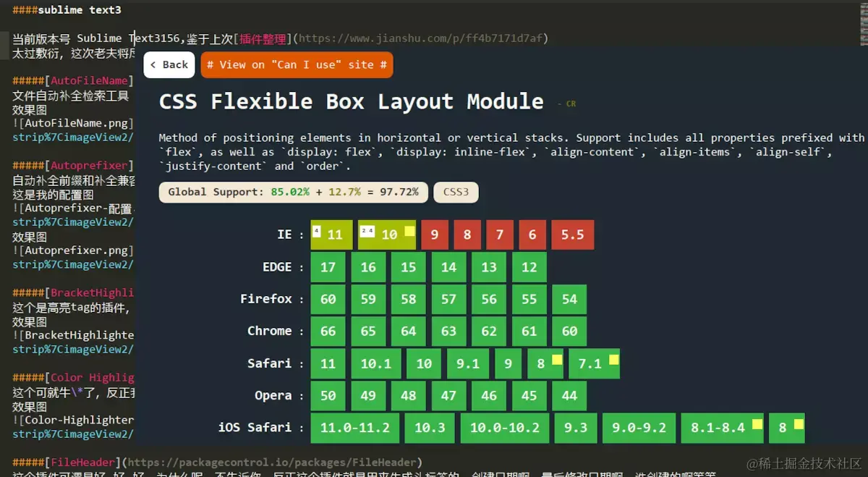868x477 pixels.
Task: Pick Firefox version 57 cell
Action: (449, 299)
